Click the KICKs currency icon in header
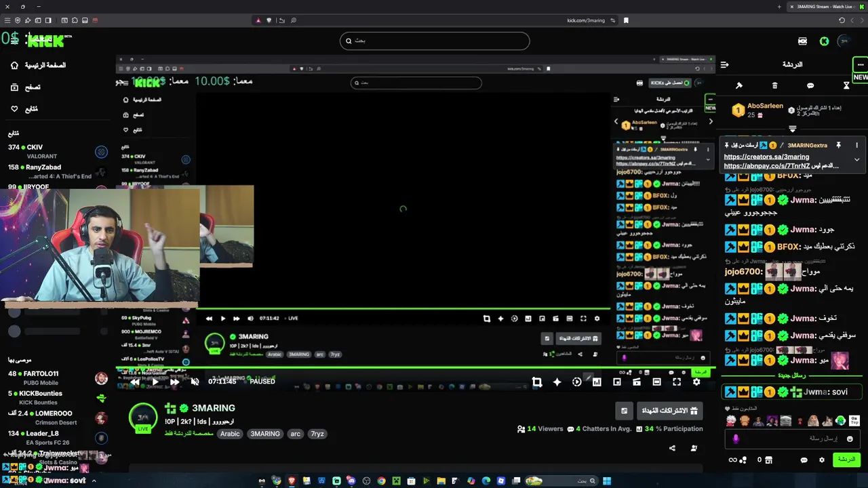Screen dimensions: 868x488 tap(803, 41)
